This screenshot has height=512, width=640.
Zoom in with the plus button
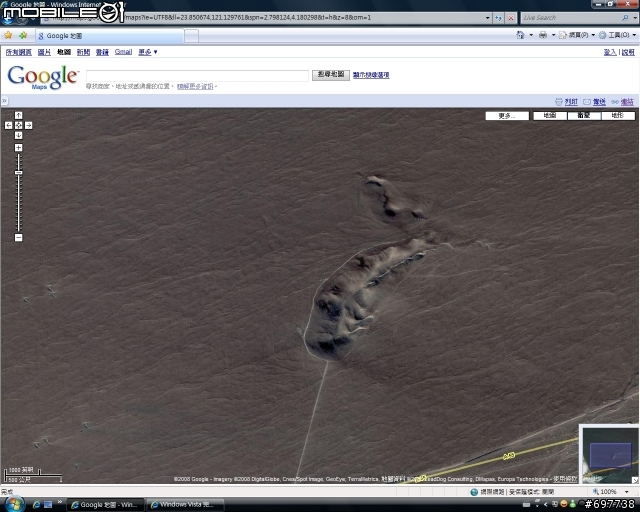18,148
